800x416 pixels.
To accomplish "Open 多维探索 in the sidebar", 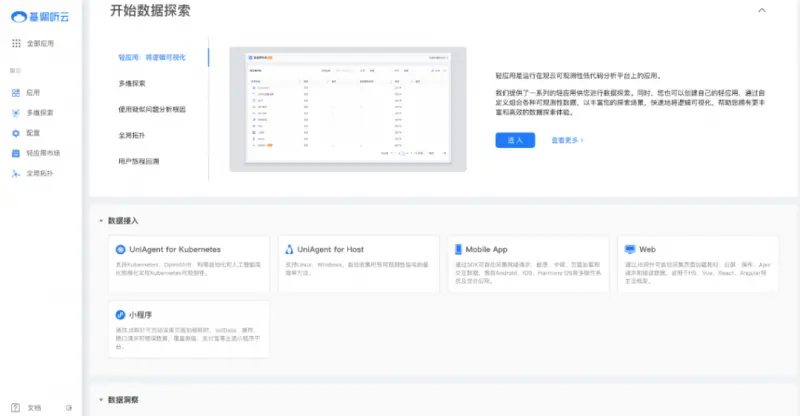I will [x=16, y=112].
